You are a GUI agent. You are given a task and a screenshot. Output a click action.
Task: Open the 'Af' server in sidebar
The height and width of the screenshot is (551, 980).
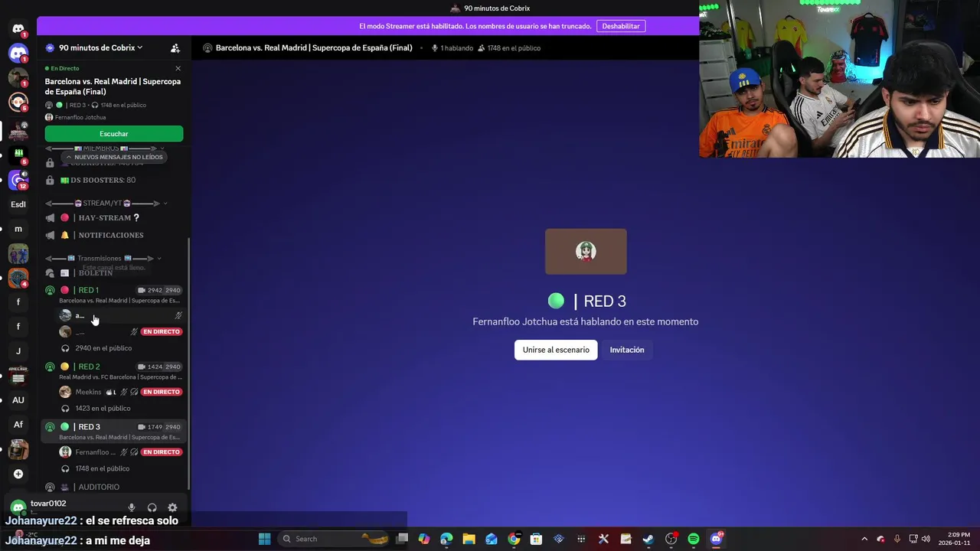click(x=18, y=424)
